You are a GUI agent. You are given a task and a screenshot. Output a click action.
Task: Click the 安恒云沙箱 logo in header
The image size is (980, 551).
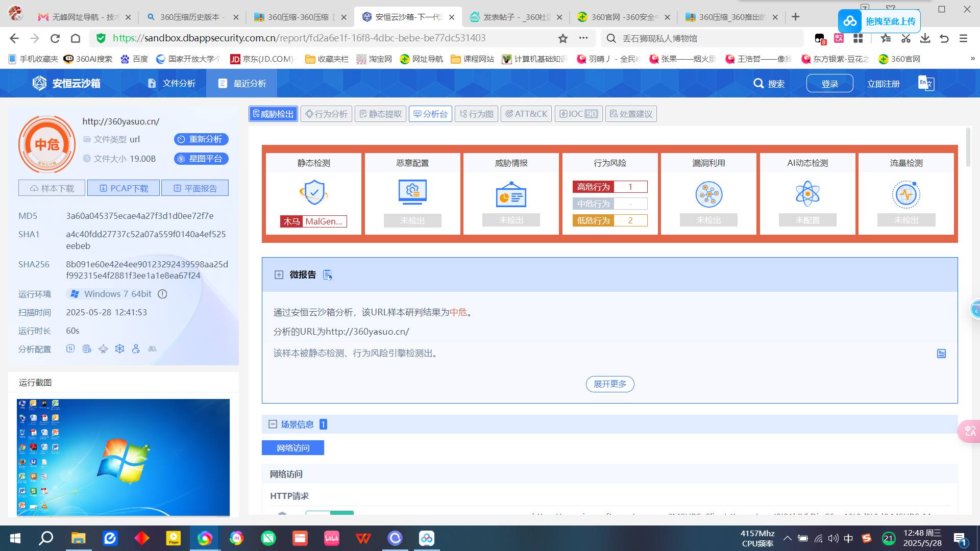coord(66,83)
